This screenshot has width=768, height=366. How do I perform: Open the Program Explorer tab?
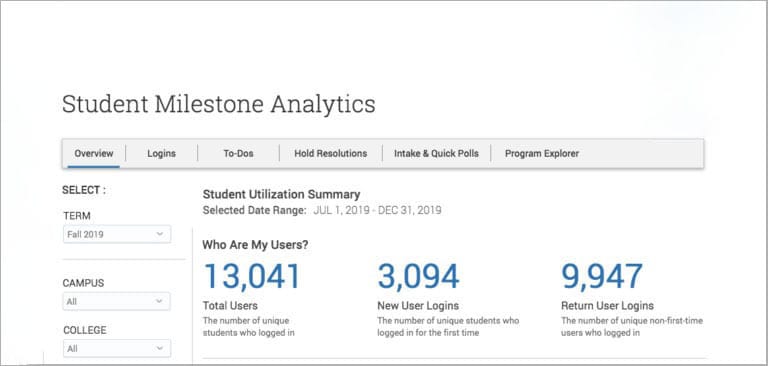click(x=542, y=153)
